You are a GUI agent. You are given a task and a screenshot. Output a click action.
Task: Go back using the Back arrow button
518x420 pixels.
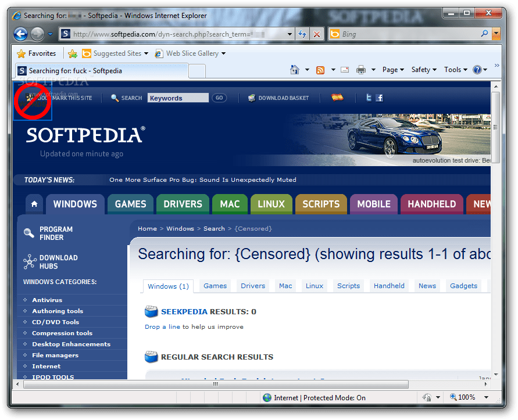click(x=20, y=34)
